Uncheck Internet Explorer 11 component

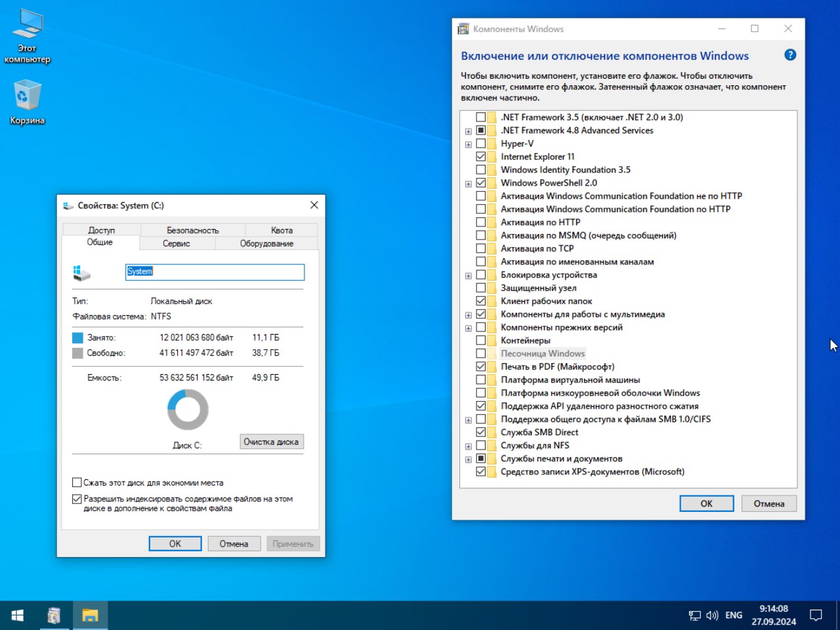click(x=481, y=157)
